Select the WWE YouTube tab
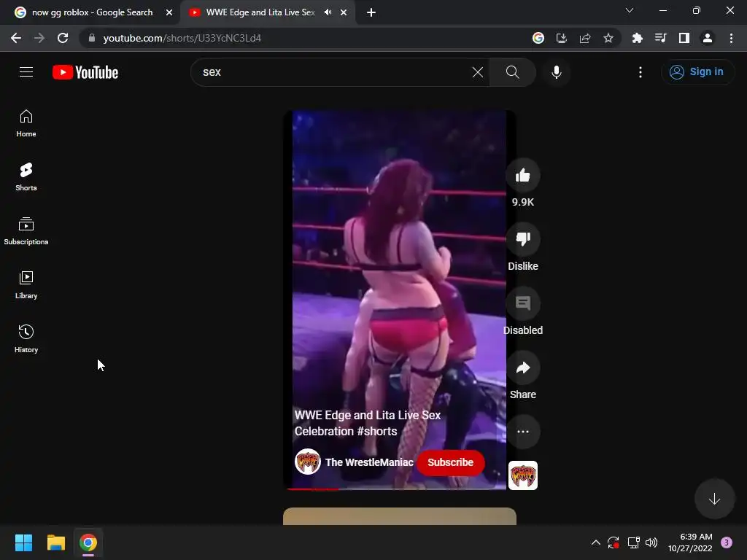 tap(260, 12)
